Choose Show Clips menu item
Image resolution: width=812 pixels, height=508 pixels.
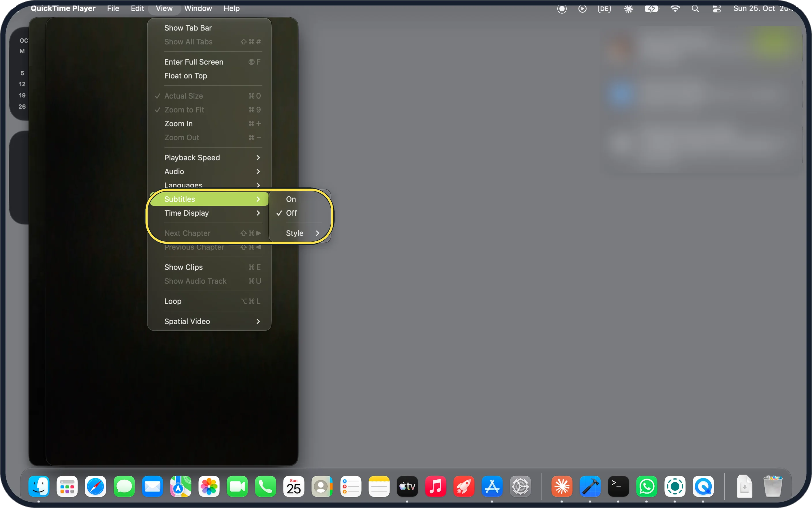click(x=209, y=267)
